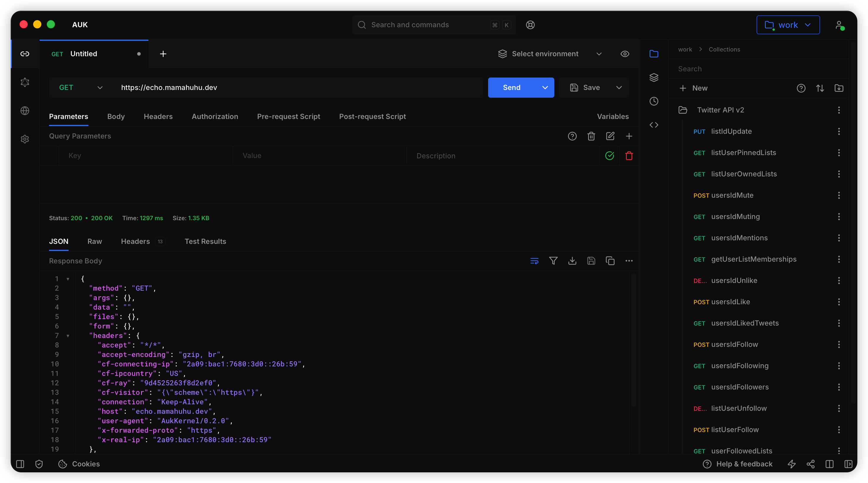
Task: Toggle the query parameter enabled checkmark
Action: pos(609,155)
